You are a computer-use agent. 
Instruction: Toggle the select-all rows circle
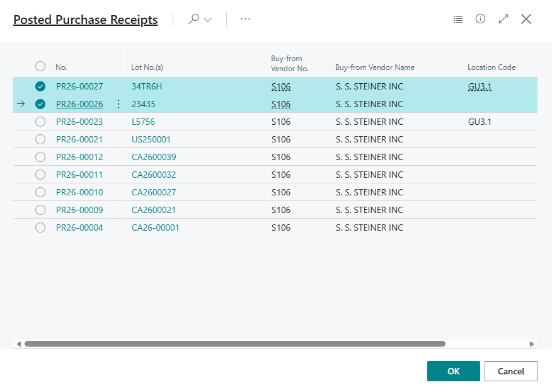click(40, 66)
